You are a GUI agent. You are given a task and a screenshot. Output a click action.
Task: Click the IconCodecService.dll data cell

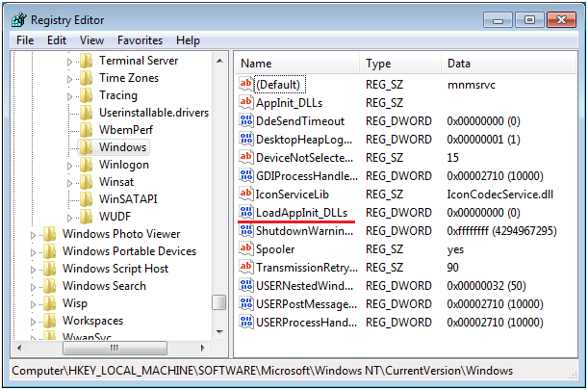[x=499, y=195]
